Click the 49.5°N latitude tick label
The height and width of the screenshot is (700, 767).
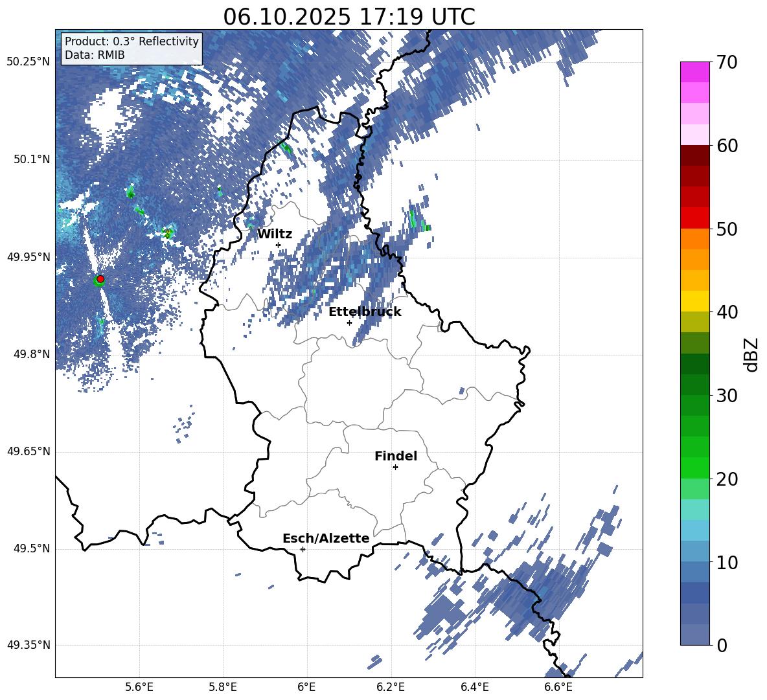pyautogui.click(x=31, y=548)
